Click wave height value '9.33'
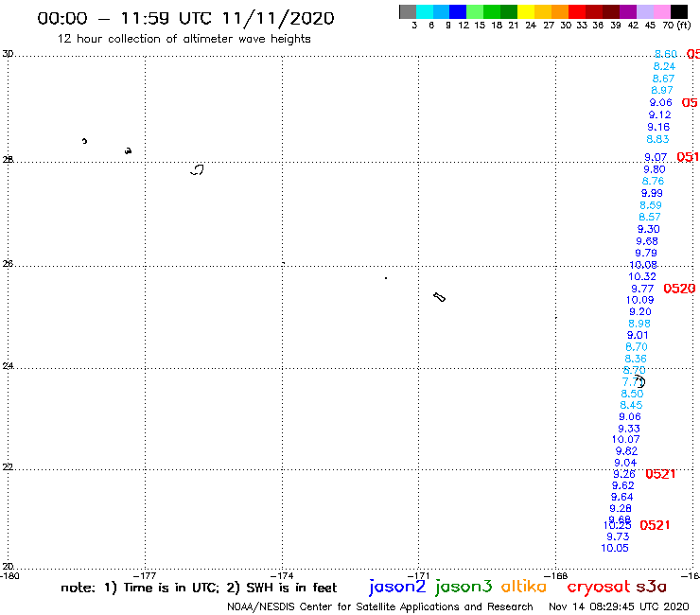Viewport: 700px width, 615px height. coord(629,429)
